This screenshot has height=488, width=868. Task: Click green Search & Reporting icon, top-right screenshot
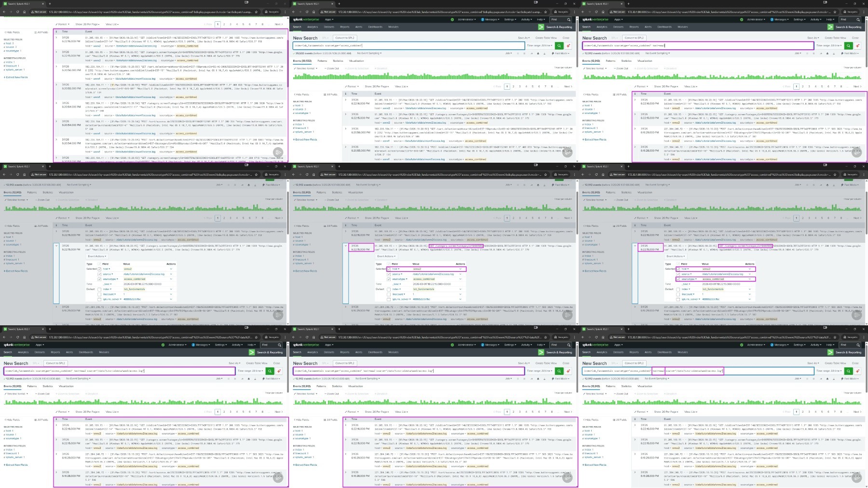point(830,27)
